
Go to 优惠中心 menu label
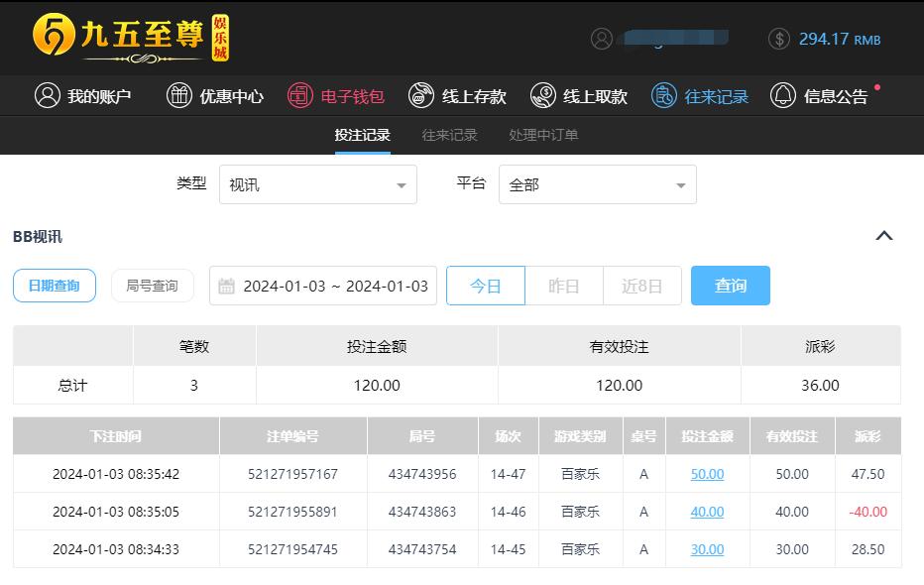[232, 96]
